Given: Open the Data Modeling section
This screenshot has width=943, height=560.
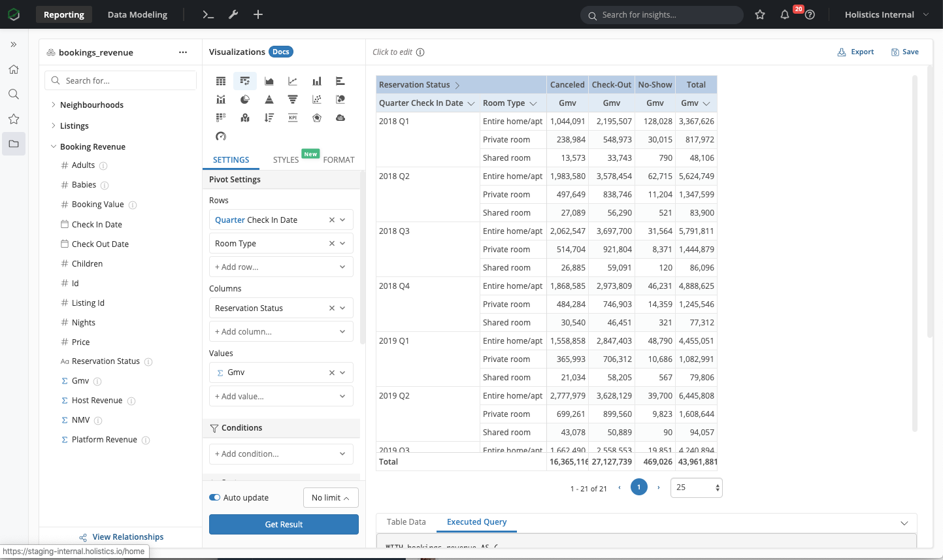Looking at the screenshot, I should pyautogui.click(x=137, y=14).
